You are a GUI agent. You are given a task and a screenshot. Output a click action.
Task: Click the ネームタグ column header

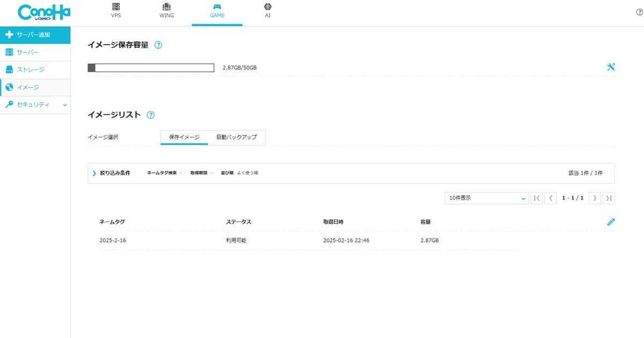click(112, 222)
